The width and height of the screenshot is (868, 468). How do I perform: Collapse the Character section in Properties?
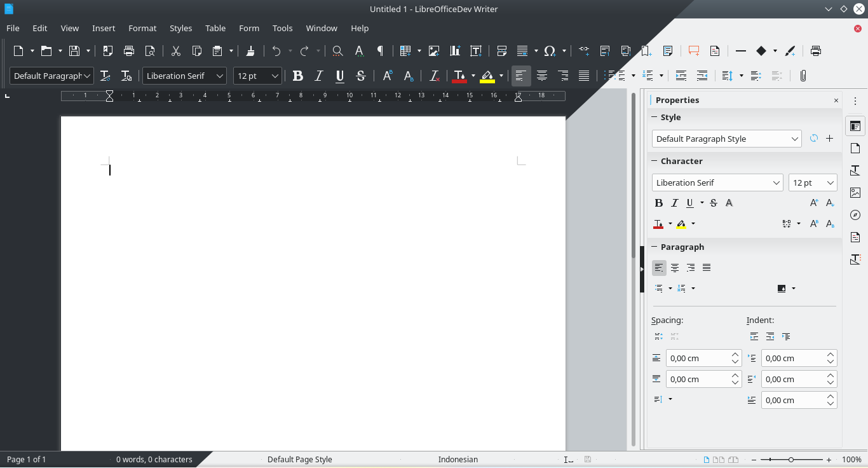654,161
